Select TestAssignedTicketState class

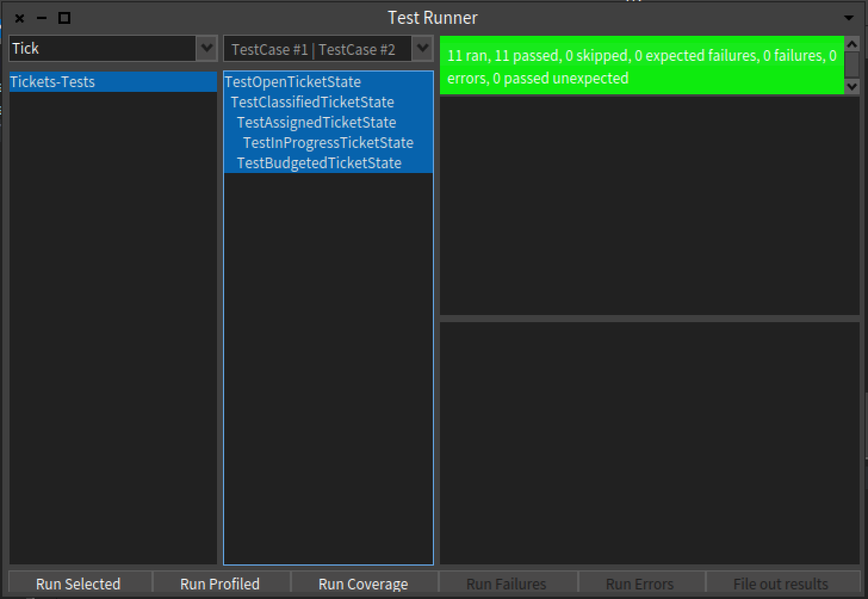click(317, 122)
